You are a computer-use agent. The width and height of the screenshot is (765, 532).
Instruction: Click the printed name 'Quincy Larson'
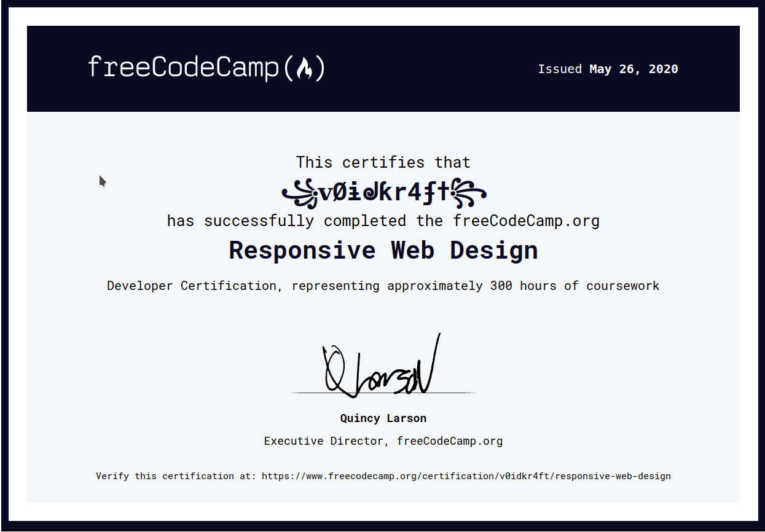coord(383,418)
